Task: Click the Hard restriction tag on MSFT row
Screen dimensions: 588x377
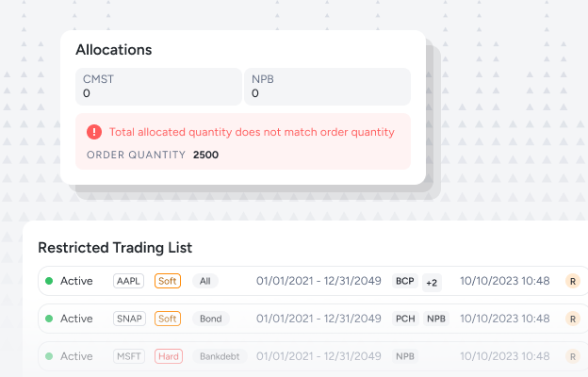Action: click(169, 356)
